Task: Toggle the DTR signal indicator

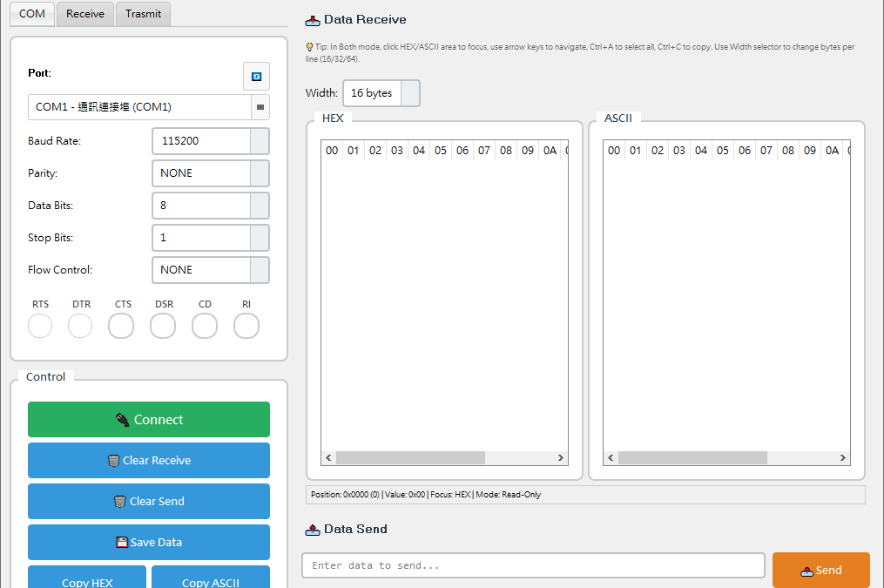Action: pos(80,326)
